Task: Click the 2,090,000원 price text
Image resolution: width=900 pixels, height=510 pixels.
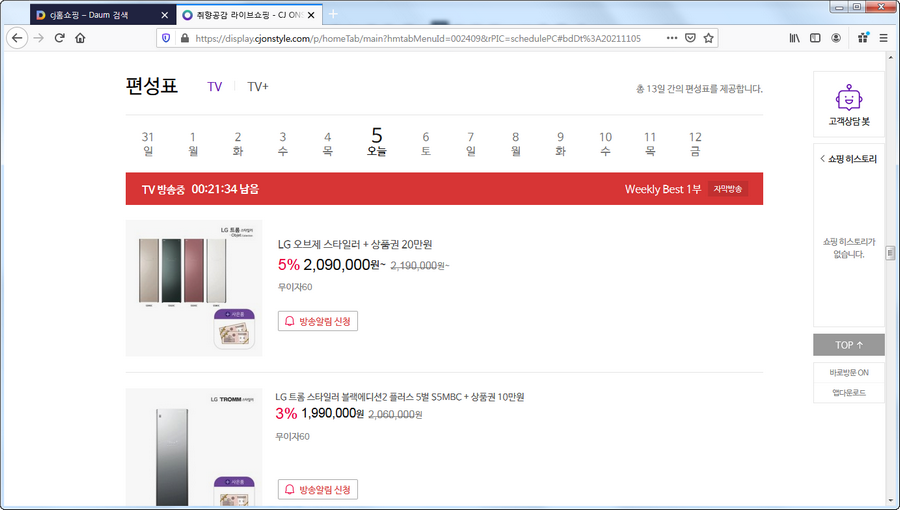Action: pyautogui.click(x=344, y=264)
